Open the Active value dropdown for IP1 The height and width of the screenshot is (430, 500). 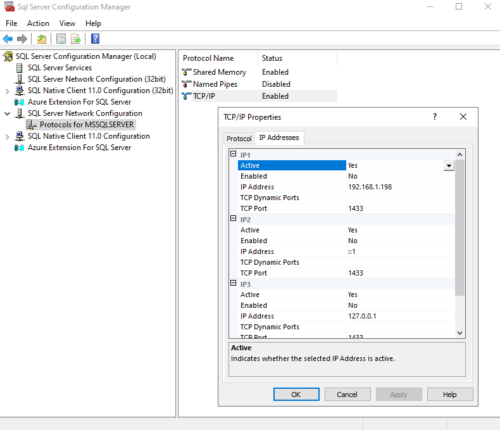449,166
